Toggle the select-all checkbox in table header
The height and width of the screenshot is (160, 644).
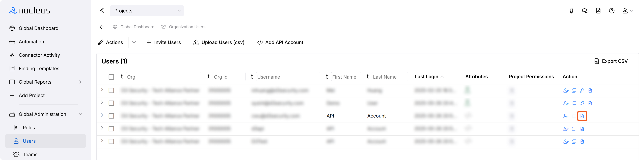[111, 77]
